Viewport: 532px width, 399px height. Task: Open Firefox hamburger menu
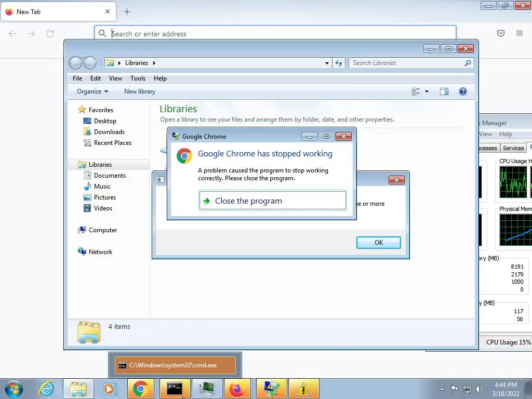(x=520, y=33)
